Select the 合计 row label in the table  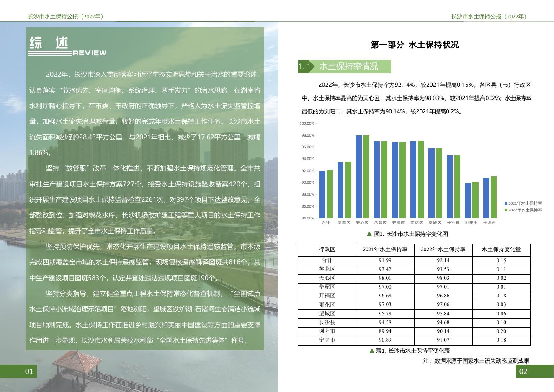[x=327, y=260]
